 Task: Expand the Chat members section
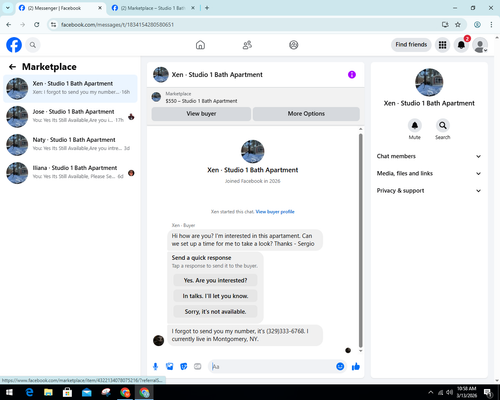click(x=429, y=156)
